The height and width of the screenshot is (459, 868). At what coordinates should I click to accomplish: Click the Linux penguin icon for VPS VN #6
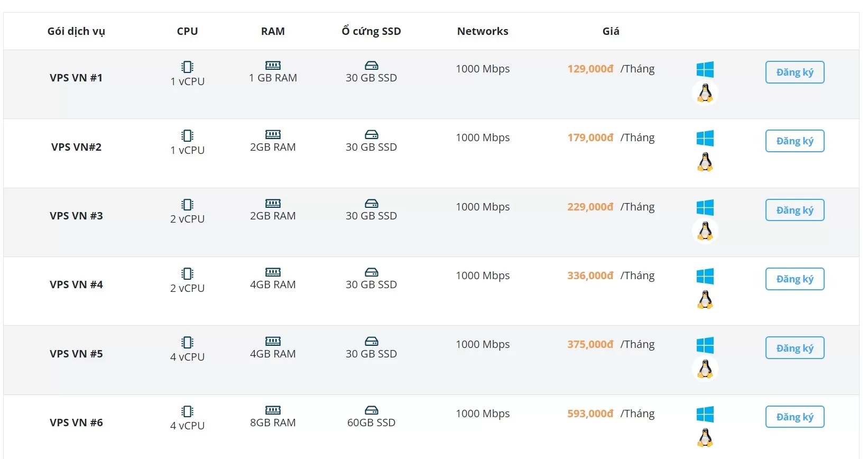(x=705, y=438)
